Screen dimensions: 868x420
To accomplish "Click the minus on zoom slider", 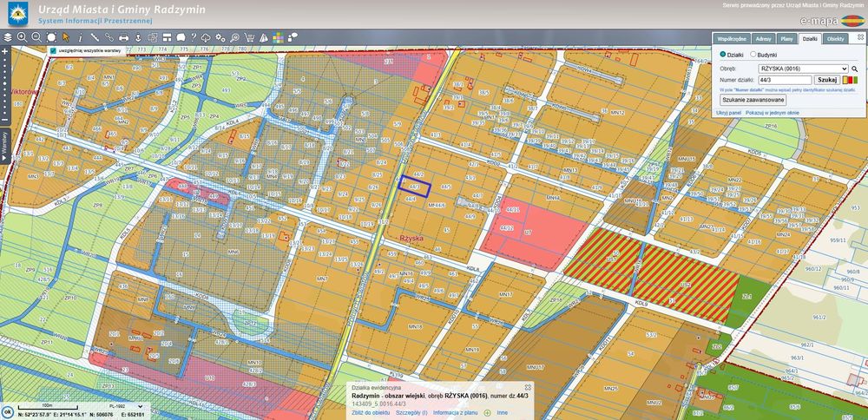I will (x=4, y=120).
